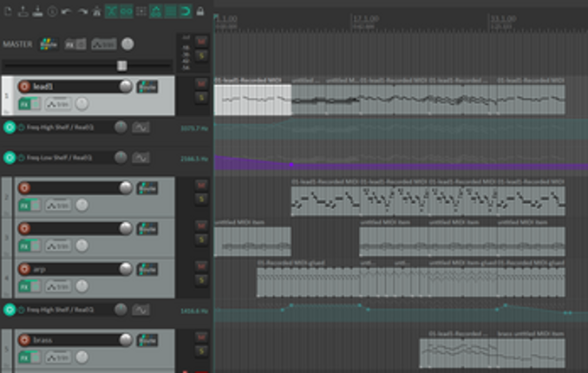The width and height of the screenshot is (588, 373).
Task: Mute the brass track
Action: (201, 337)
